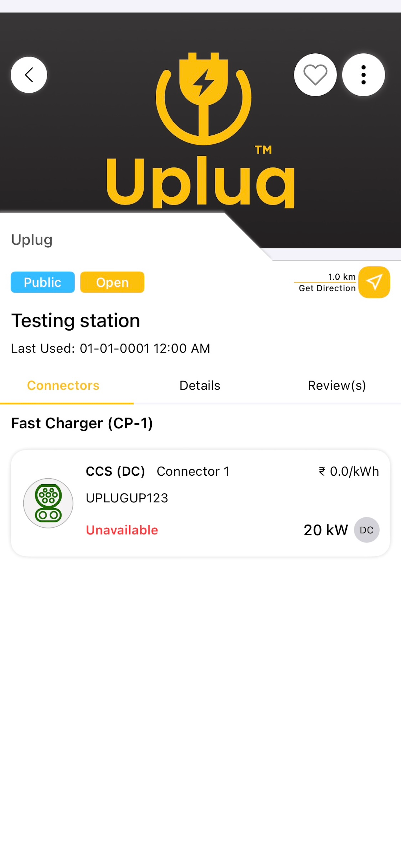This screenshot has height=868, width=401.
Task: Tap the red Unavailable status text
Action: 122,530
